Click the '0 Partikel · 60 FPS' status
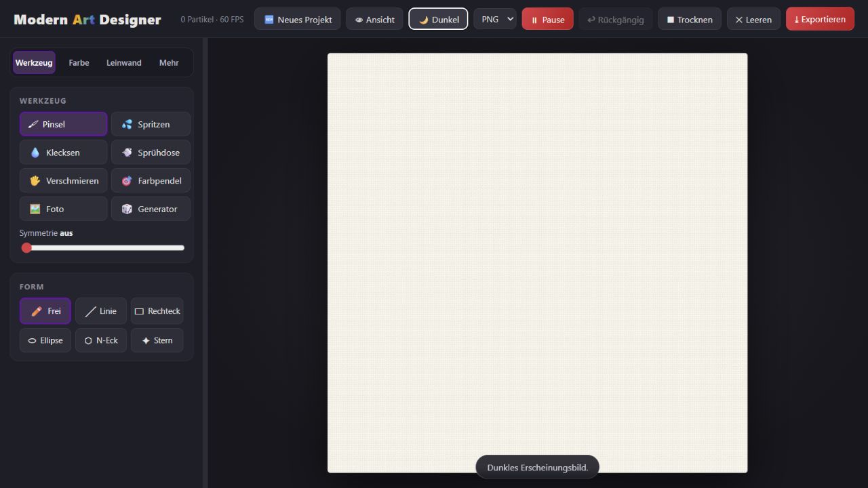The image size is (868, 488). pyautogui.click(x=212, y=20)
